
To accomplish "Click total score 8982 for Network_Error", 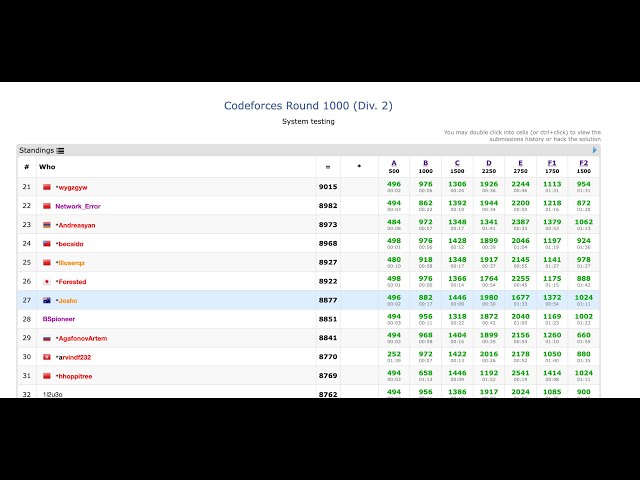I will pos(328,206).
